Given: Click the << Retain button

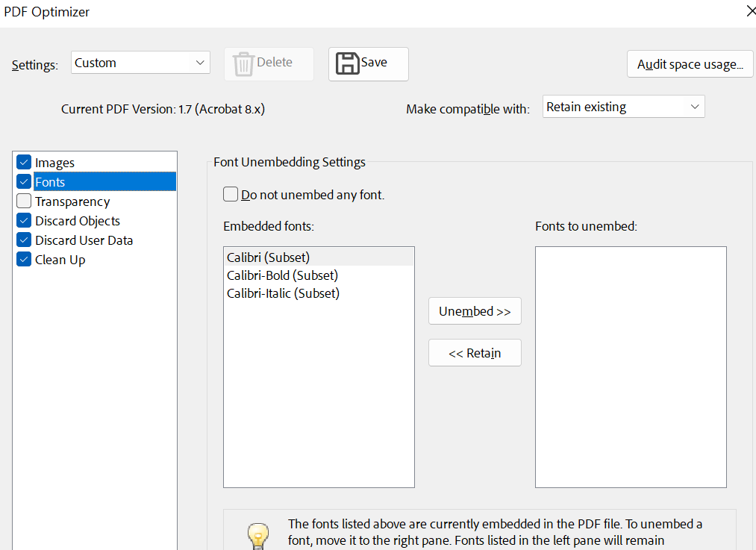Looking at the screenshot, I should coord(475,353).
